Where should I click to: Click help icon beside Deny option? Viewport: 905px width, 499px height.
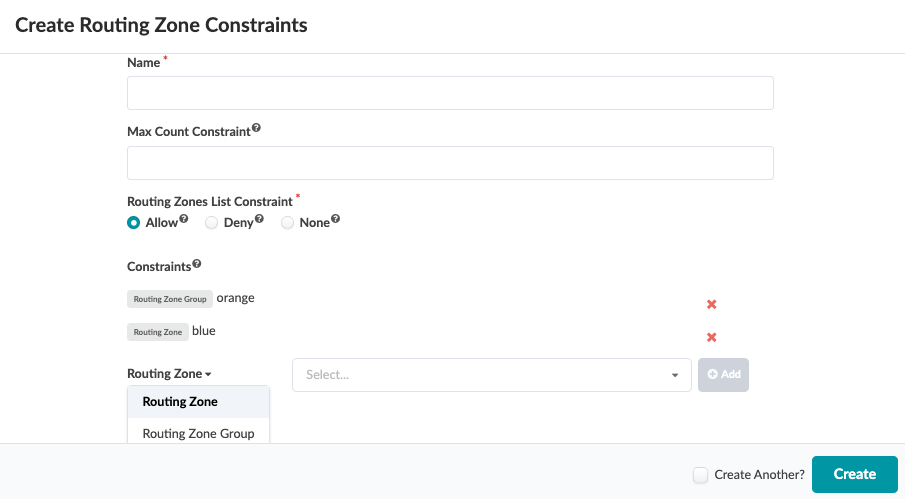[x=259, y=220]
